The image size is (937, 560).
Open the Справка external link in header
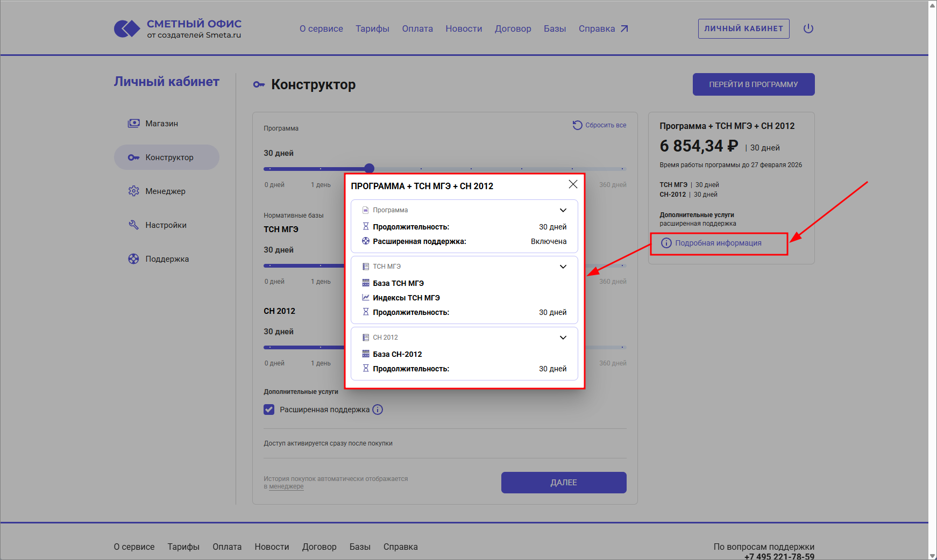pyautogui.click(x=603, y=28)
